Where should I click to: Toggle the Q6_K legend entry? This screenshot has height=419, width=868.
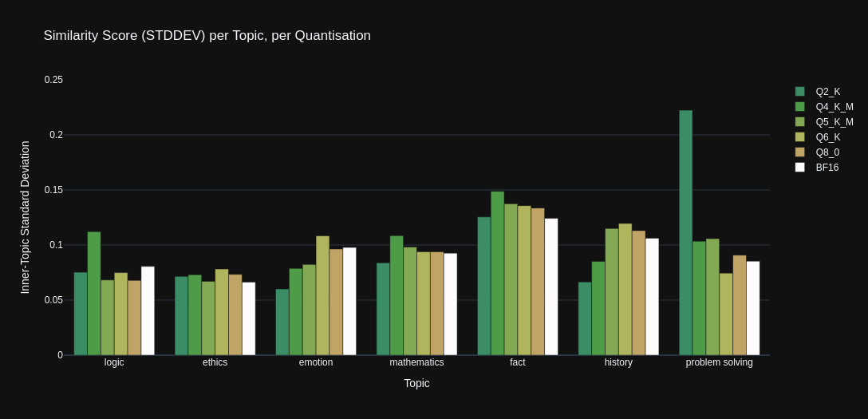[819, 137]
